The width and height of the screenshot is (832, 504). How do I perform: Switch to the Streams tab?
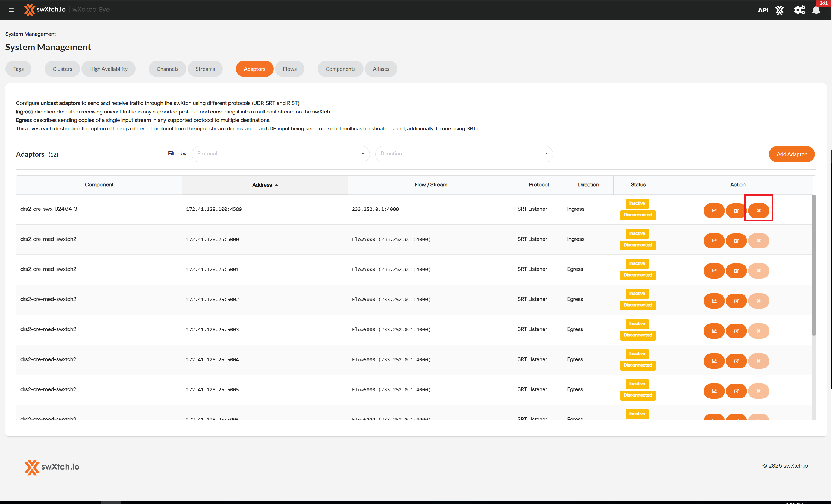205,69
